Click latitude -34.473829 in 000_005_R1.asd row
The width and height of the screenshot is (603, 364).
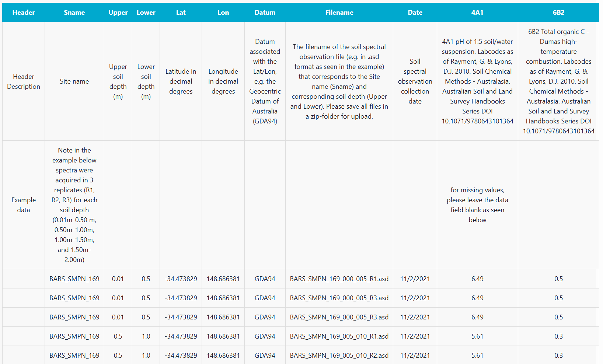tap(181, 279)
